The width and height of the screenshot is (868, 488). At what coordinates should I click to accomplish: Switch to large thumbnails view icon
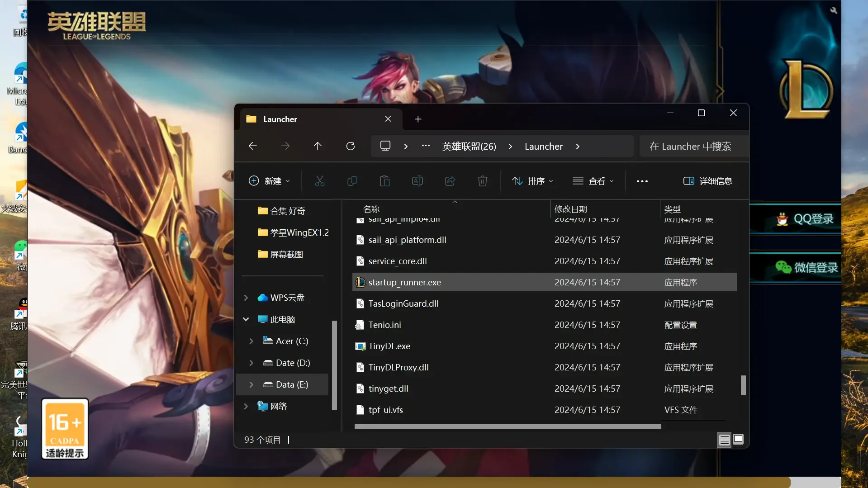(738, 439)
